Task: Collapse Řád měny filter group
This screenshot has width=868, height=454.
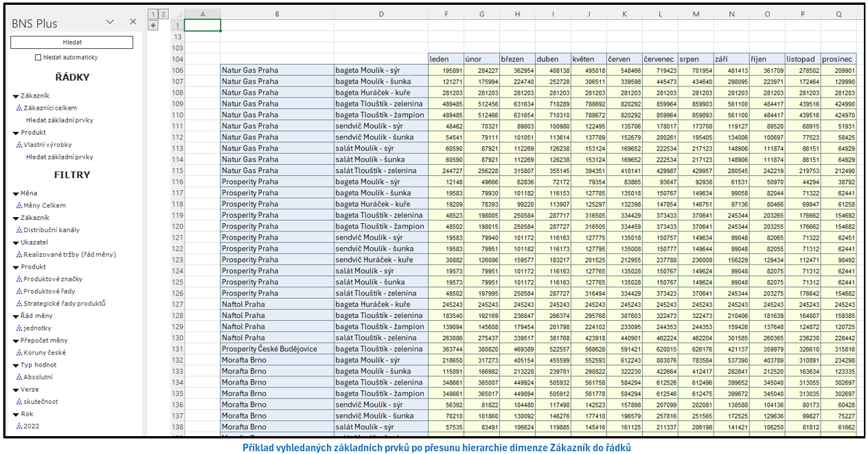Action: coord(15,316)
